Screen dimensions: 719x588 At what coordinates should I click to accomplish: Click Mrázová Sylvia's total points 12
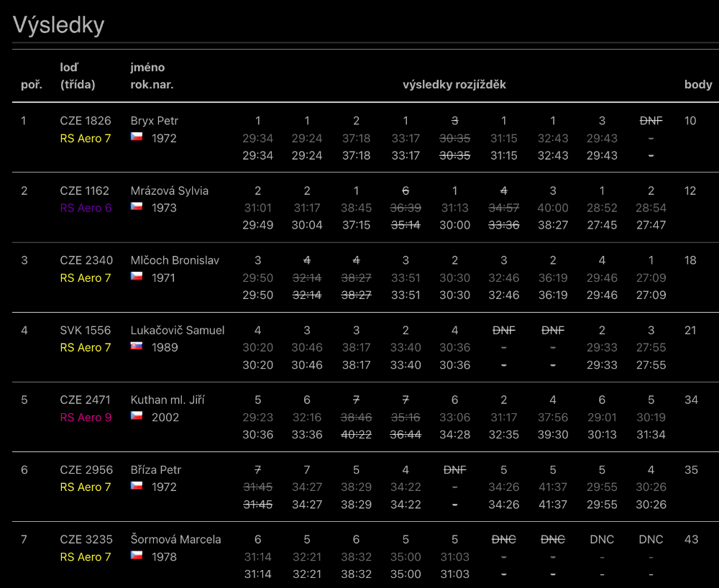point(690,190)
